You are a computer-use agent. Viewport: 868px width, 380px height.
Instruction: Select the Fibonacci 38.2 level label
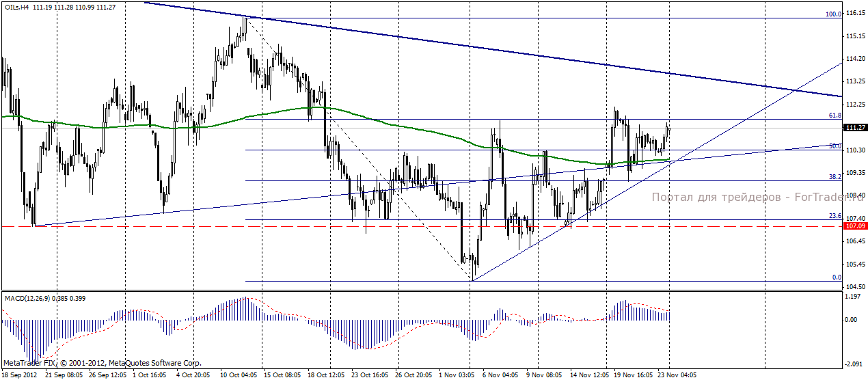(835, 176)
